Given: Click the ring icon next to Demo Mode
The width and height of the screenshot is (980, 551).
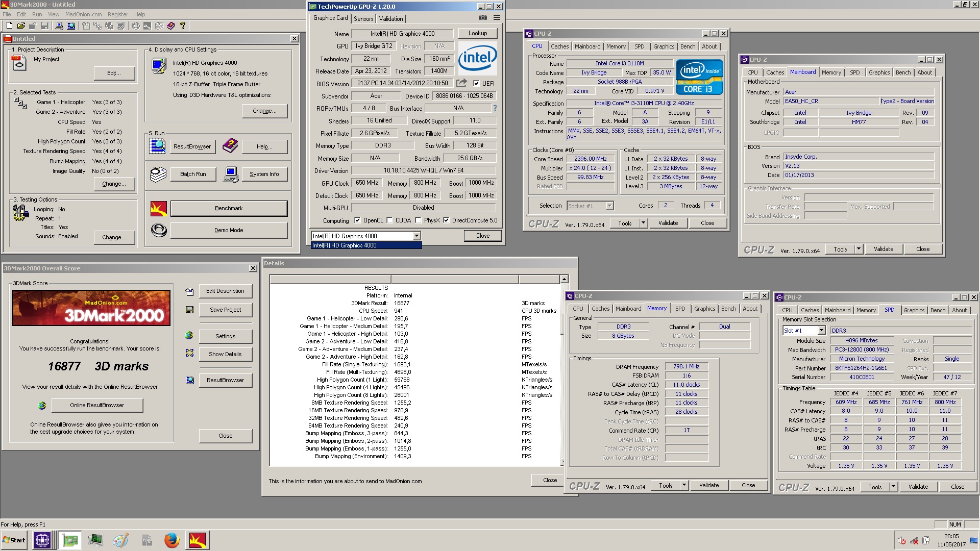Looking at the screenshot, I should click(x=159, y=231).
